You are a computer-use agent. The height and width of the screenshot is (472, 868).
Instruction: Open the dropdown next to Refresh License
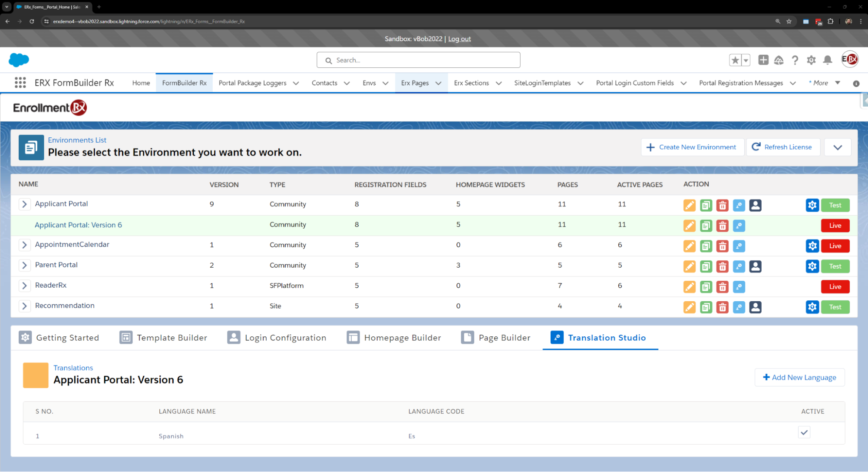click(x=837, y=147)
